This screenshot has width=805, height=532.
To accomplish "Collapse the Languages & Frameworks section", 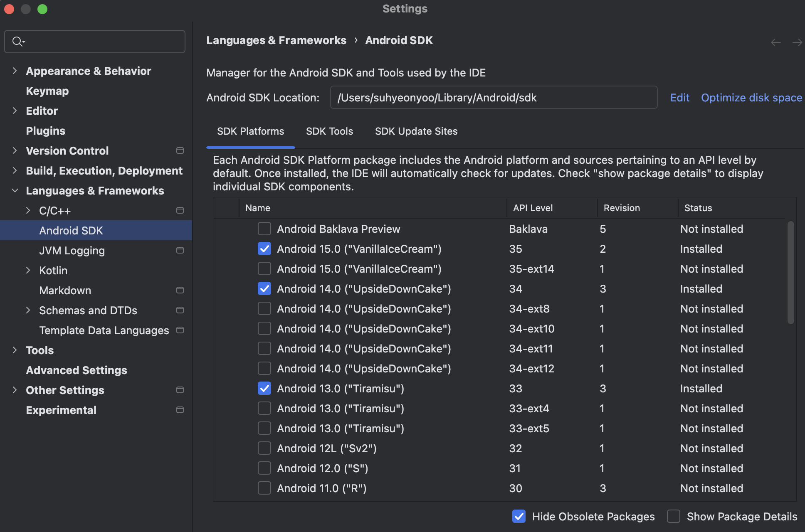I will 15,190.
